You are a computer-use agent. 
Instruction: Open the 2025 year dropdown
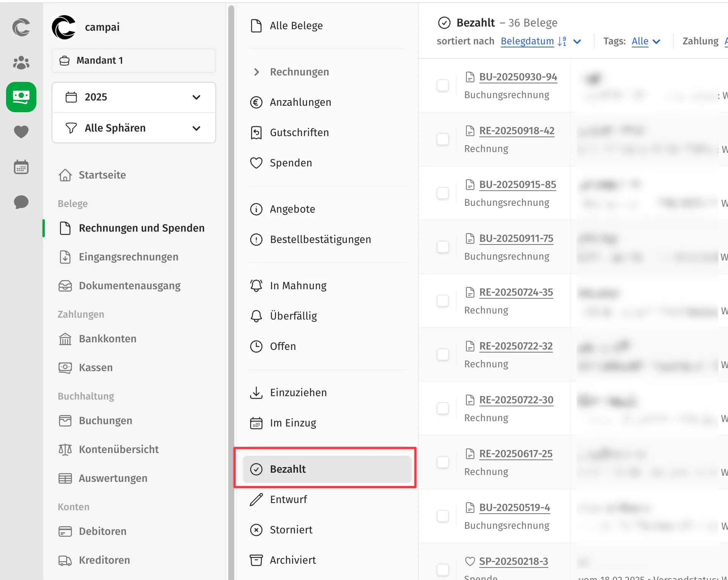click(x=133, y=97)
